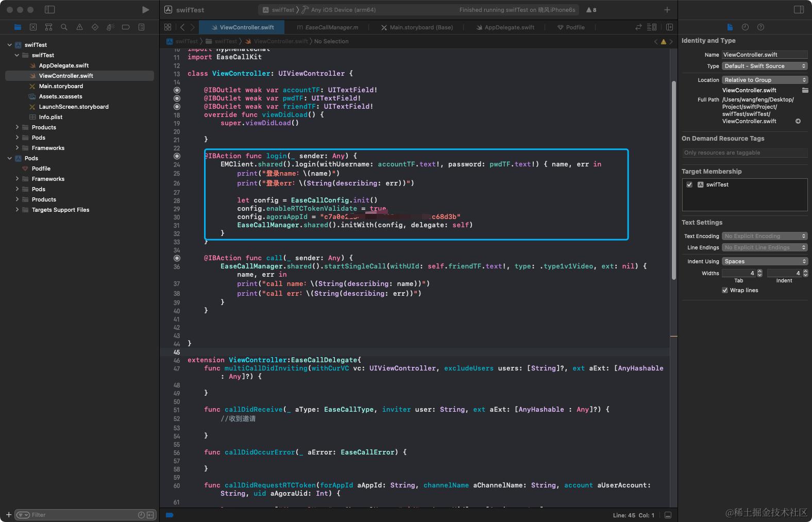Screen dimensions: 812x522
Task: Open the Breakpoint navigator icon
Action: pyautogui.click(x=126, y=27)
